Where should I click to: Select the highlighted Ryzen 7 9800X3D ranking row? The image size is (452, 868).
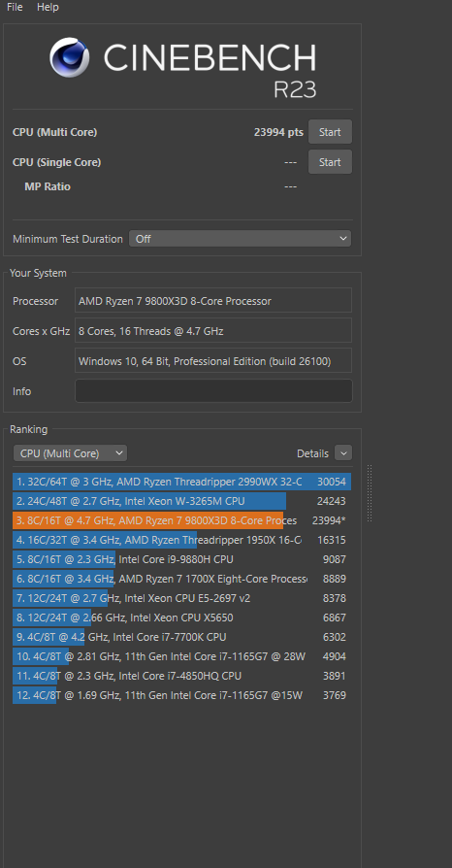pos(182,520)
